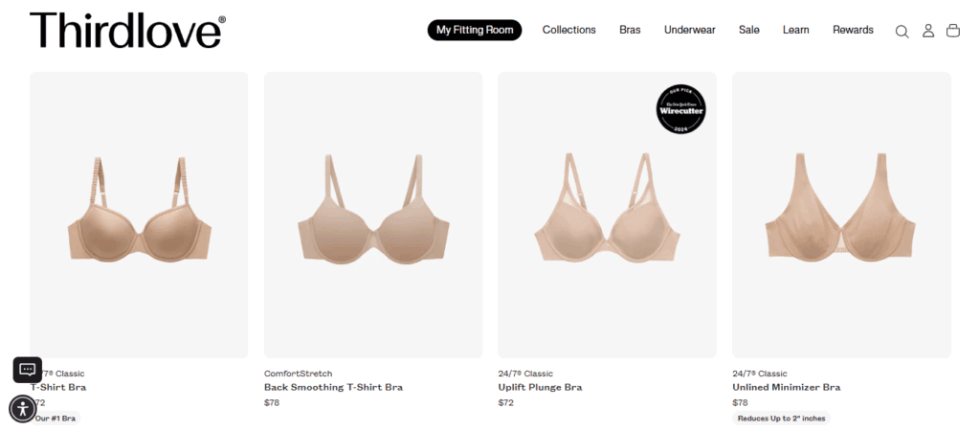Viewport: 980px width, 431px height.
Task: Open the Back Smoothing T-Shirt Bra link
Action: tap(333, 387)
